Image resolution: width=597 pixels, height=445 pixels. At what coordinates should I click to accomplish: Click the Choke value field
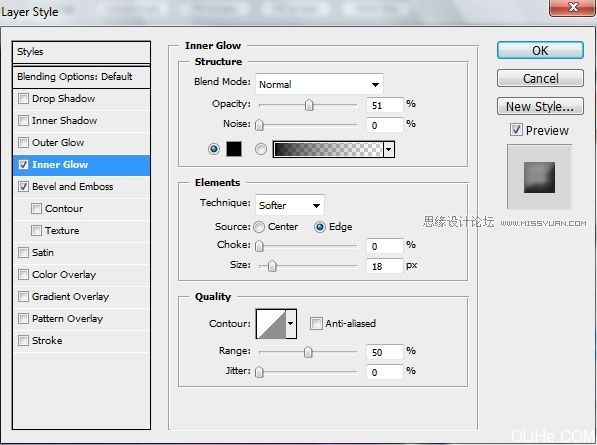[385, 246]
